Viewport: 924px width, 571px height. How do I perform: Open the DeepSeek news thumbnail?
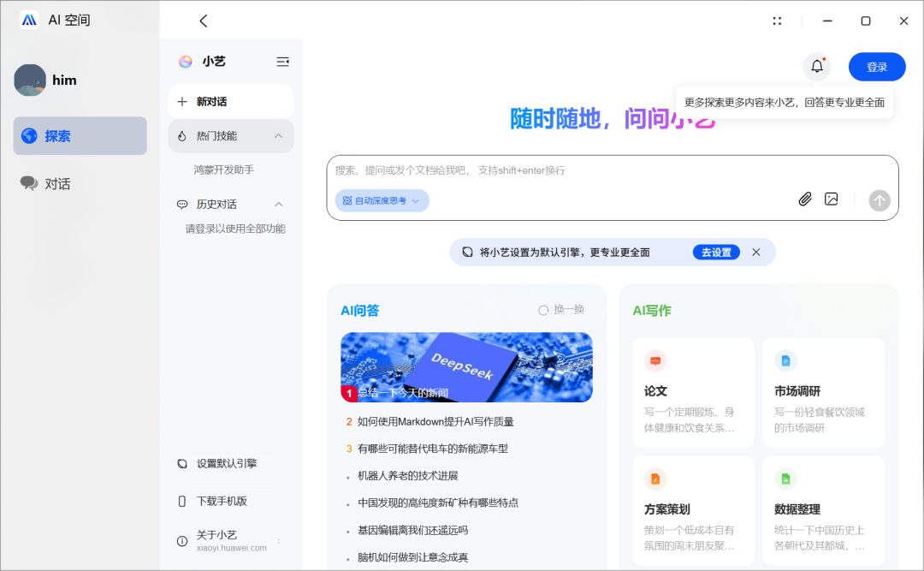coord(466,366)
